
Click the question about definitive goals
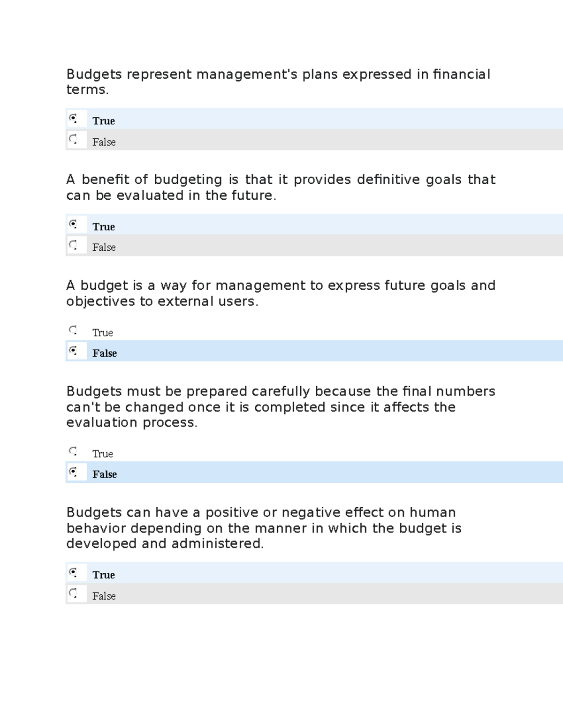click(x=281, y=188)
